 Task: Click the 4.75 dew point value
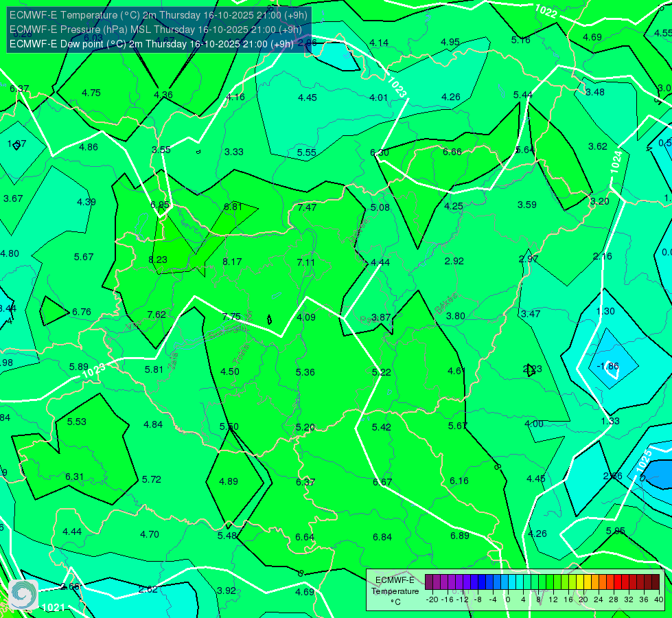91,93
